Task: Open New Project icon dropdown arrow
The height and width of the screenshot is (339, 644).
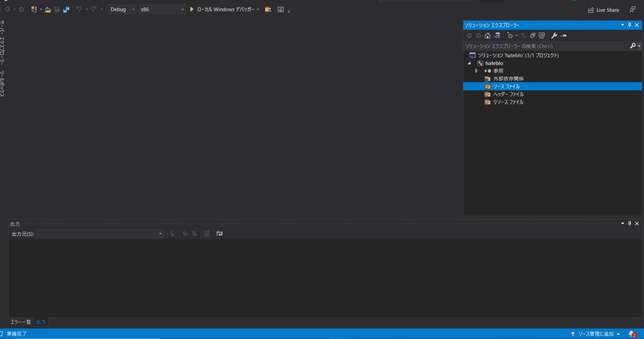Action: 41,10
